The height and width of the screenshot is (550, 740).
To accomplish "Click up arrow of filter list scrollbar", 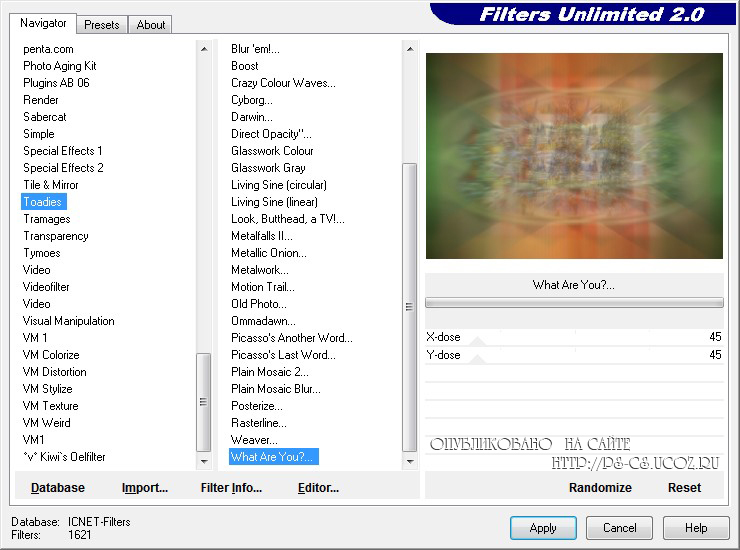I will [410, 49].
